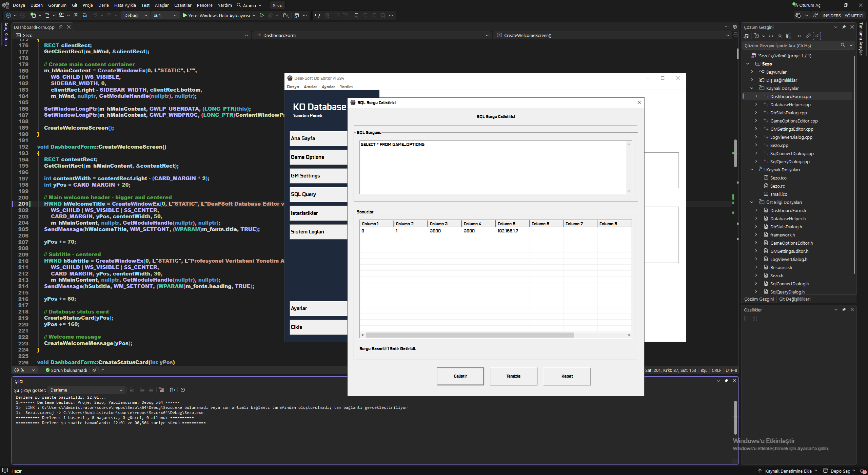
Task: Toggle auto-hide pin on Çıktı panel
Action: click(726, 381)
